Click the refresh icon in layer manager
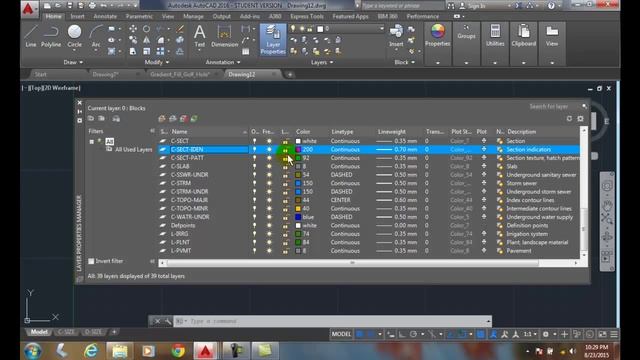Image resolution: width=640 pixels, height=360 pixels. 569,118
